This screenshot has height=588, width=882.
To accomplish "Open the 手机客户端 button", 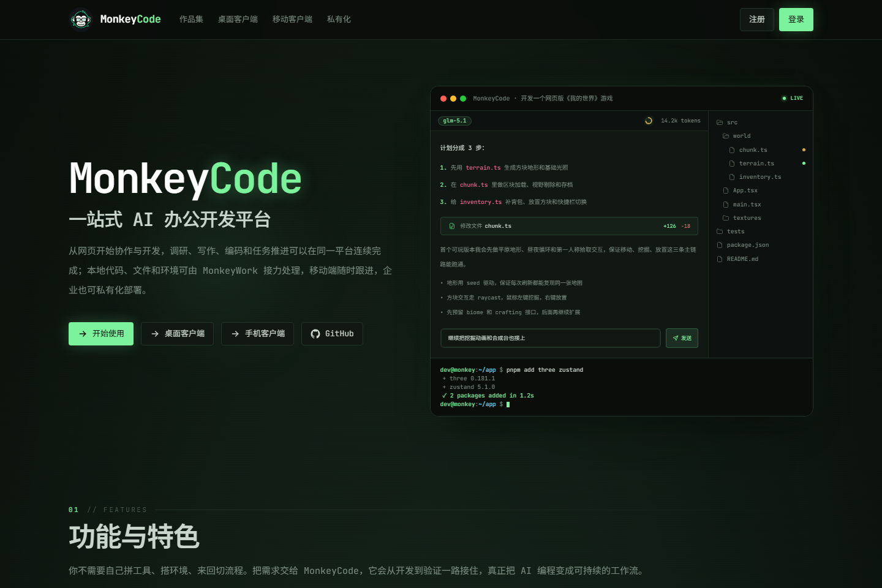I will click(257, 334).
